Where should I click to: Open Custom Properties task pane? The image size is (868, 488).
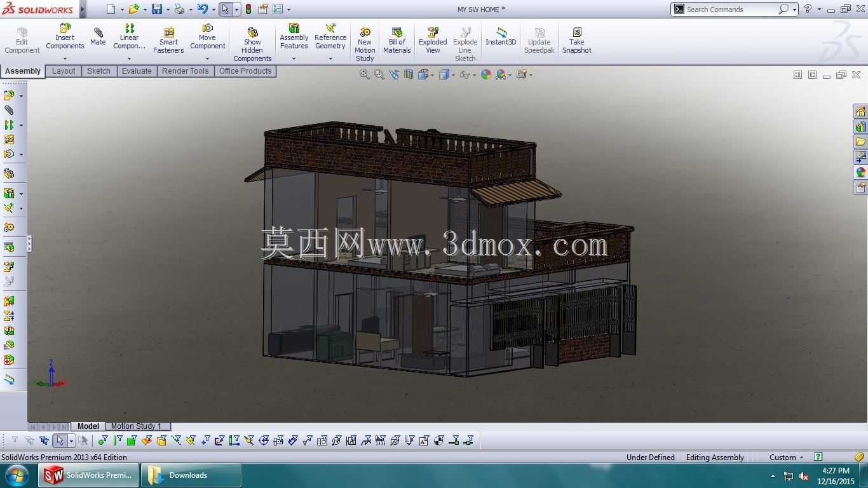point(860,187)
